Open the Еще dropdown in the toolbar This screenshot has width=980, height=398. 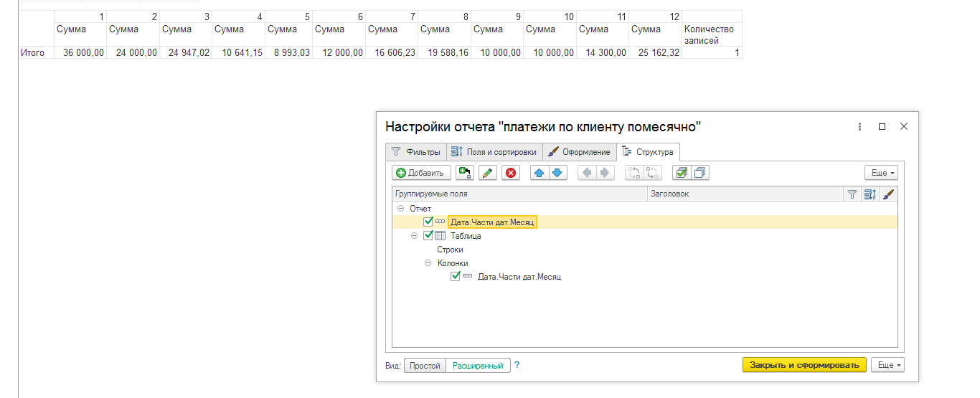click(881, 173)
